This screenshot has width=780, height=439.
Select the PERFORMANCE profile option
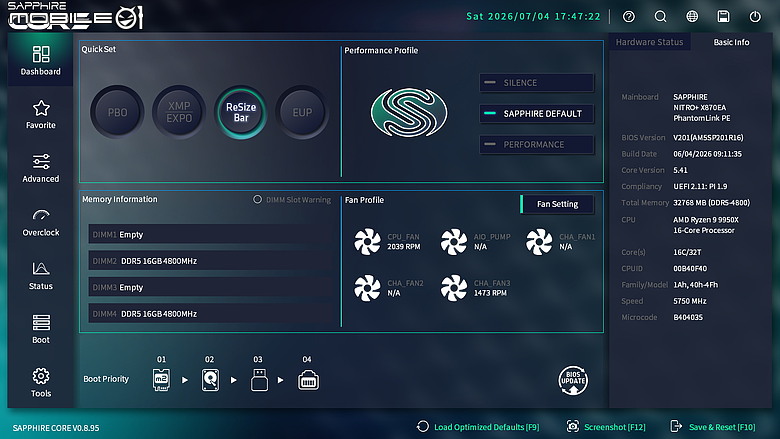click(537, 144)
